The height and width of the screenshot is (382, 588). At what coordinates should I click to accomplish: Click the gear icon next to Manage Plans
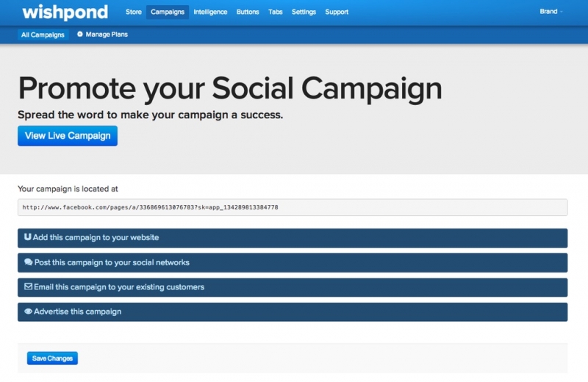(80, 35)
